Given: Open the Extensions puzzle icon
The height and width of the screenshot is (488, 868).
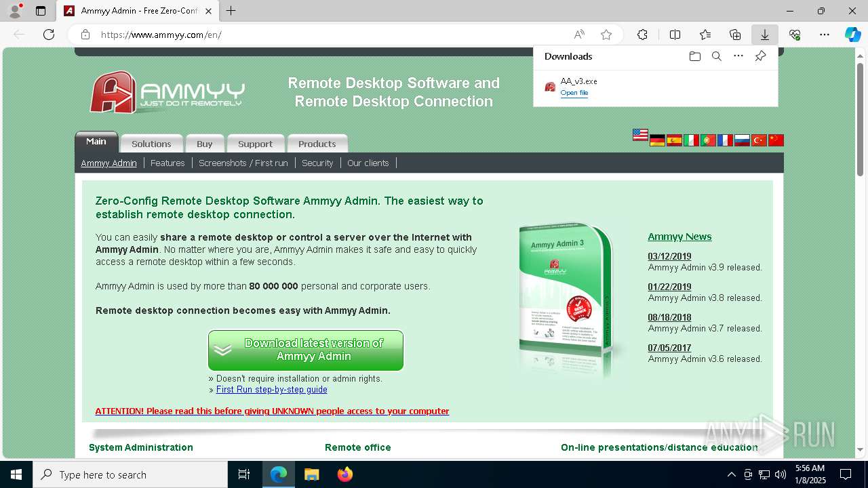Looking at the screenshot, I should (642, 35).
